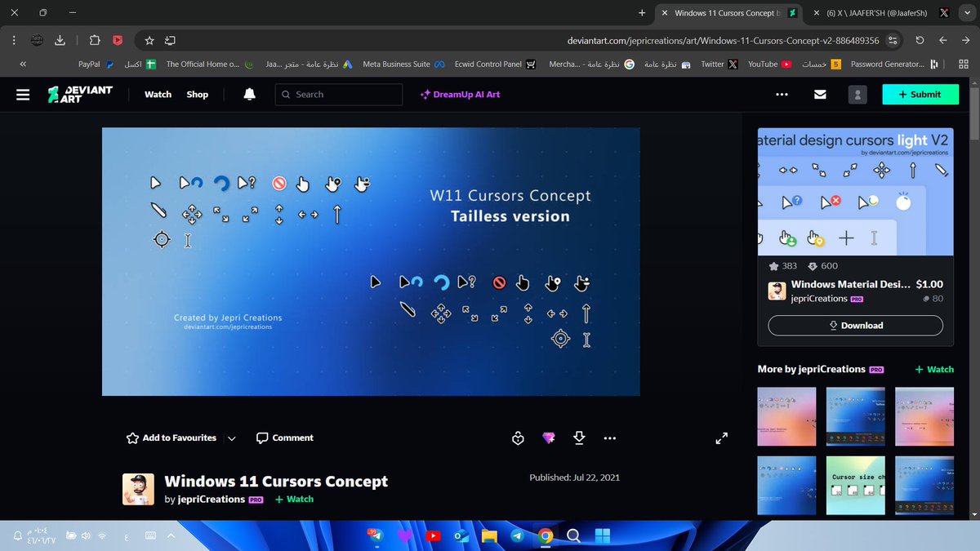Screen dimensions: 980x551
Task: Open the header three-dots more menu
Action: pyautogui.click(x=782, y=95)
